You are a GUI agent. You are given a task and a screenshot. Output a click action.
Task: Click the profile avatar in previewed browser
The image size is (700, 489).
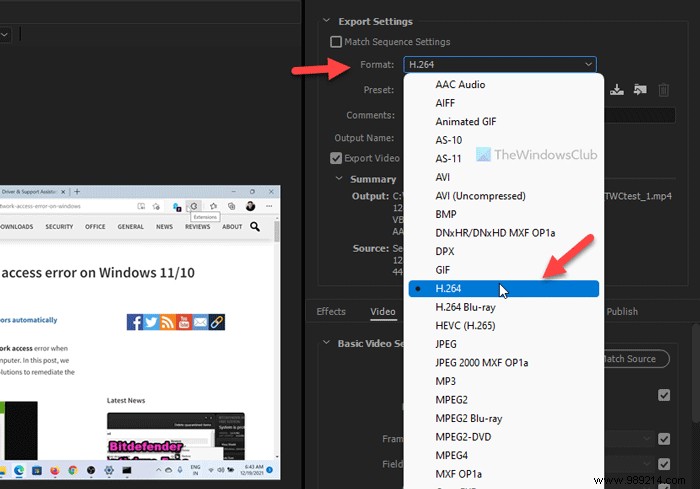coord(250,206)
